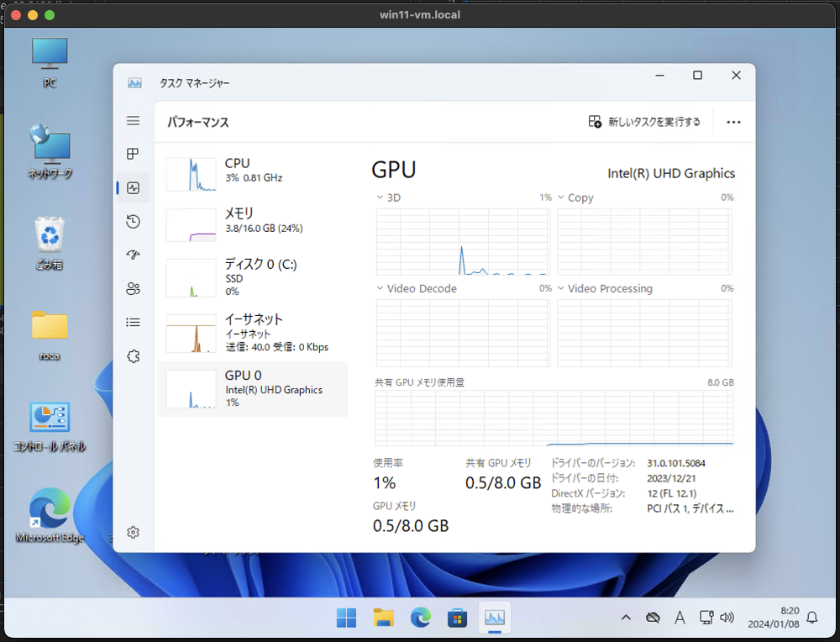840x642 pixels.
Task: Open the ごみ箱 recycle bin icon
Action: (50, 243)
